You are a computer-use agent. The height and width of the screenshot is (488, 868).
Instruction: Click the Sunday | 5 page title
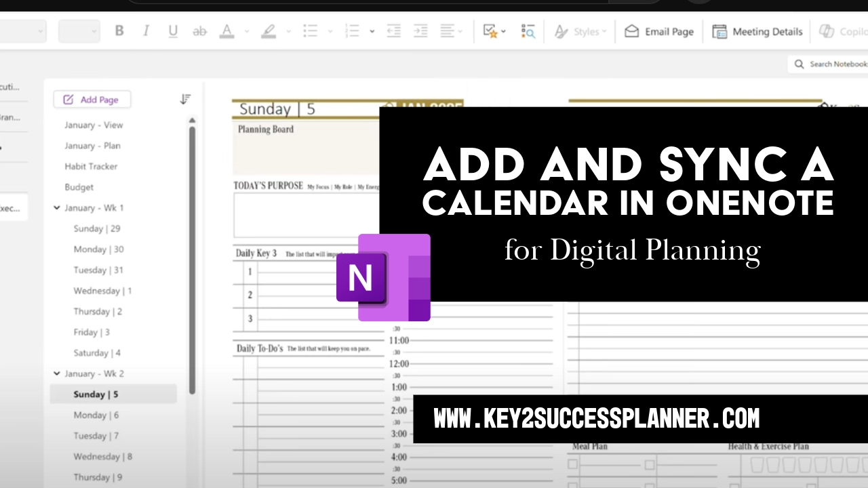coord(277,109)
